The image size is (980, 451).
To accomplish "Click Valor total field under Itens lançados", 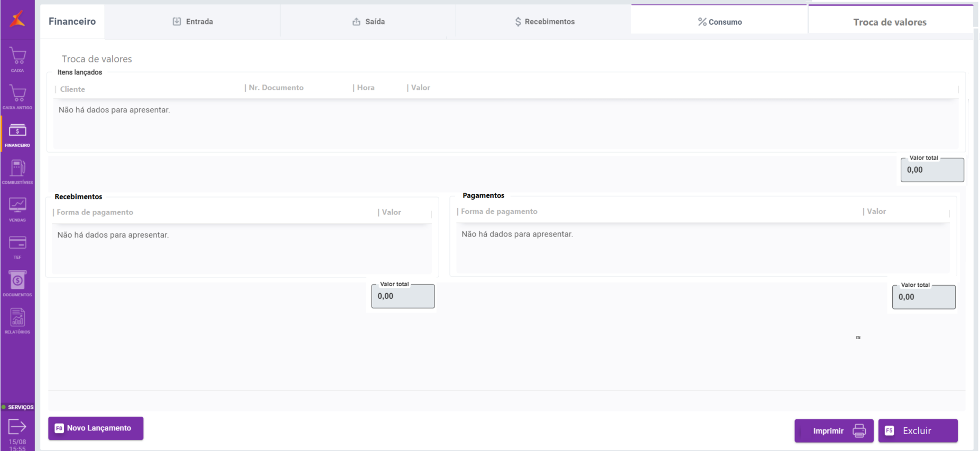I will coord(932,170).
